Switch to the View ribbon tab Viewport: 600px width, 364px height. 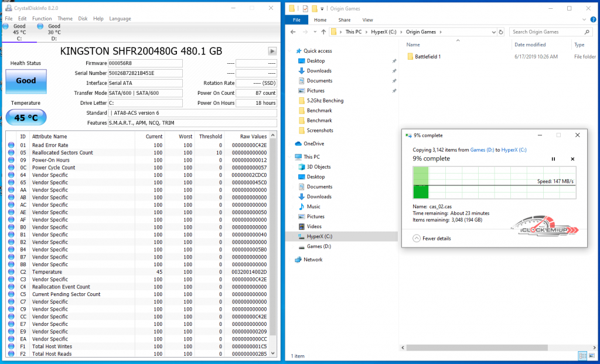pos(367,20)
